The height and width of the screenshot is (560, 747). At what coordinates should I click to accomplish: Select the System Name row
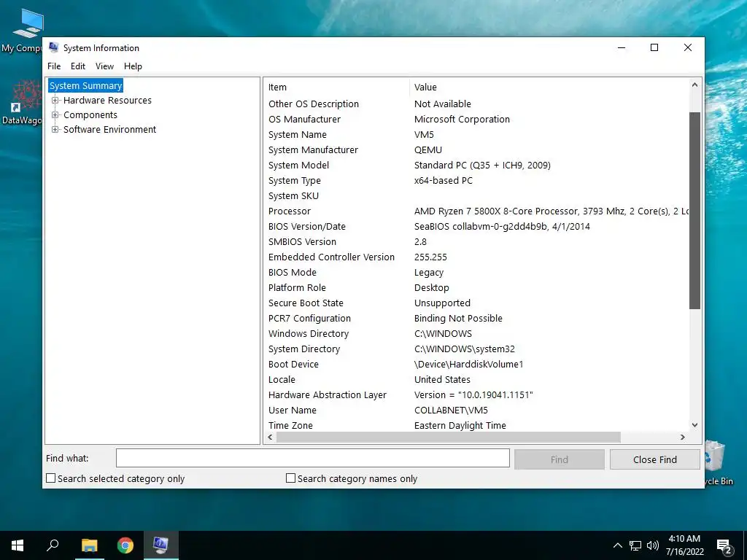[476, 135]
